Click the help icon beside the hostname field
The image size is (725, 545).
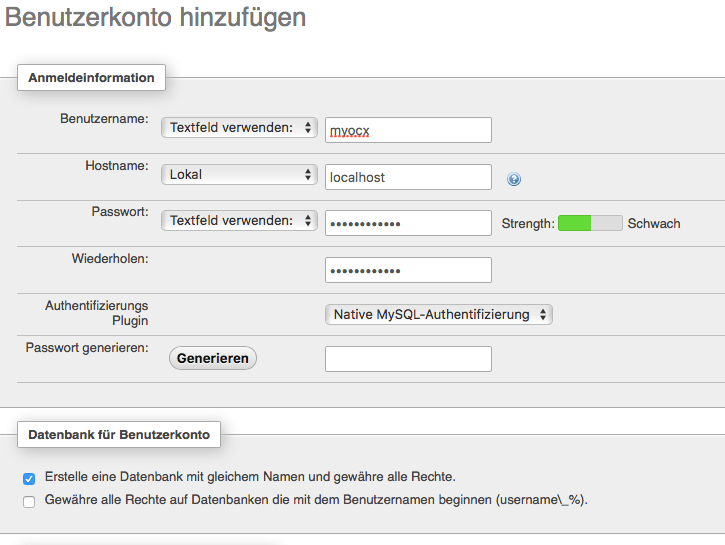[514, 180]
